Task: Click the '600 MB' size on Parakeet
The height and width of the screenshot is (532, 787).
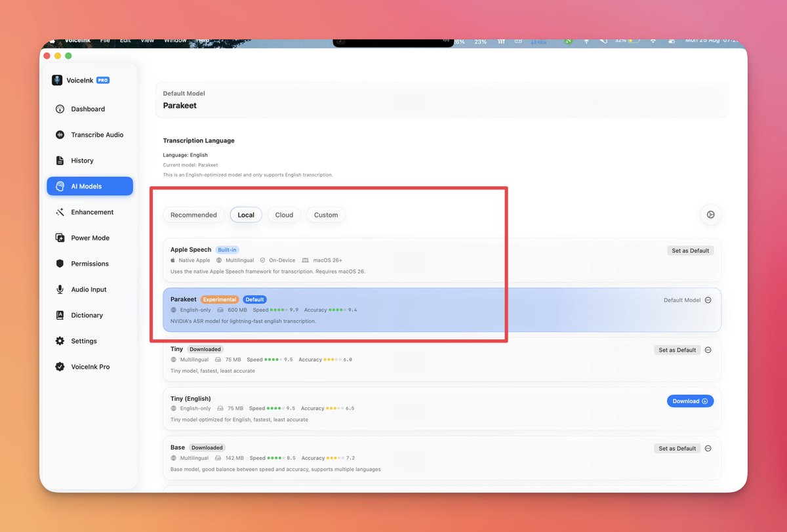Action: pyautogui.click(x=237, y=310)
